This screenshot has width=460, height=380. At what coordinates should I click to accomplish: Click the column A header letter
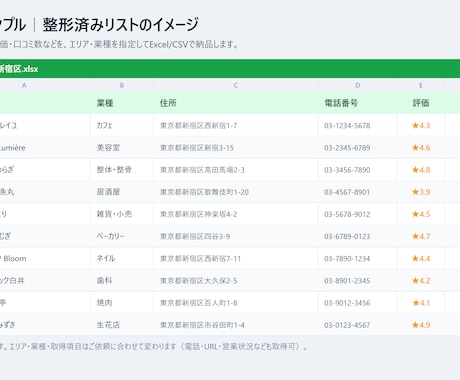24,85
